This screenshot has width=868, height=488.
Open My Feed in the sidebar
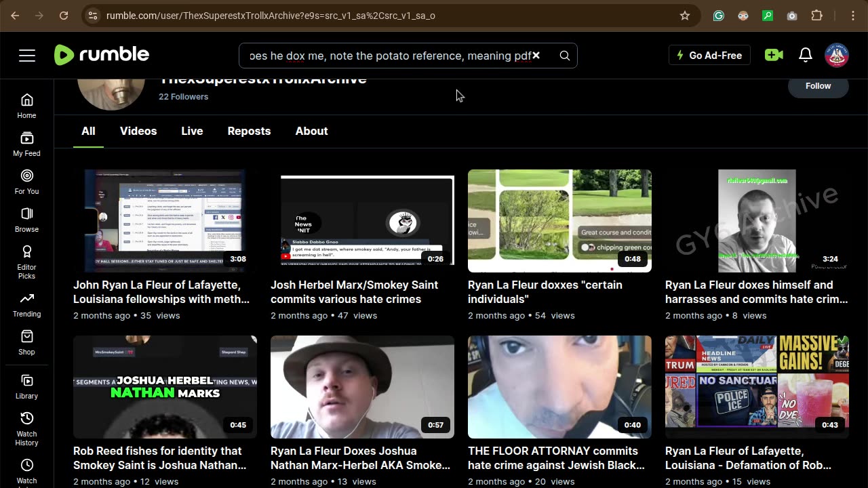[27, 144]
